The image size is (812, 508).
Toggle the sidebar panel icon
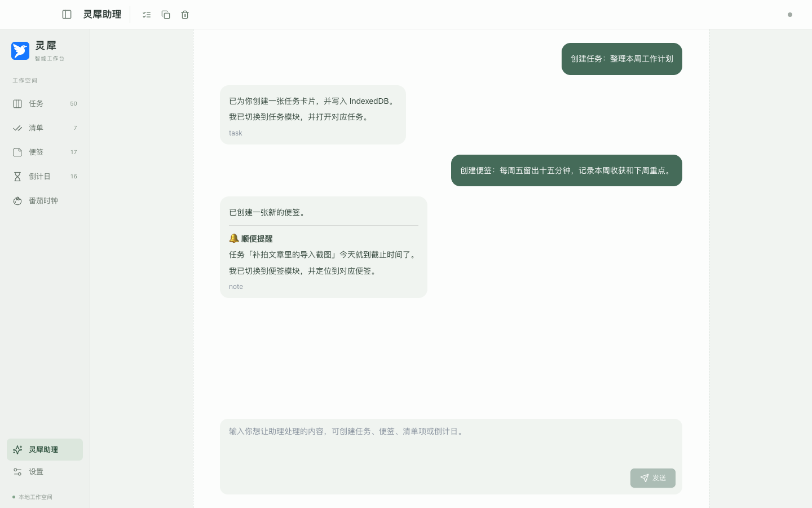point(67,15)
